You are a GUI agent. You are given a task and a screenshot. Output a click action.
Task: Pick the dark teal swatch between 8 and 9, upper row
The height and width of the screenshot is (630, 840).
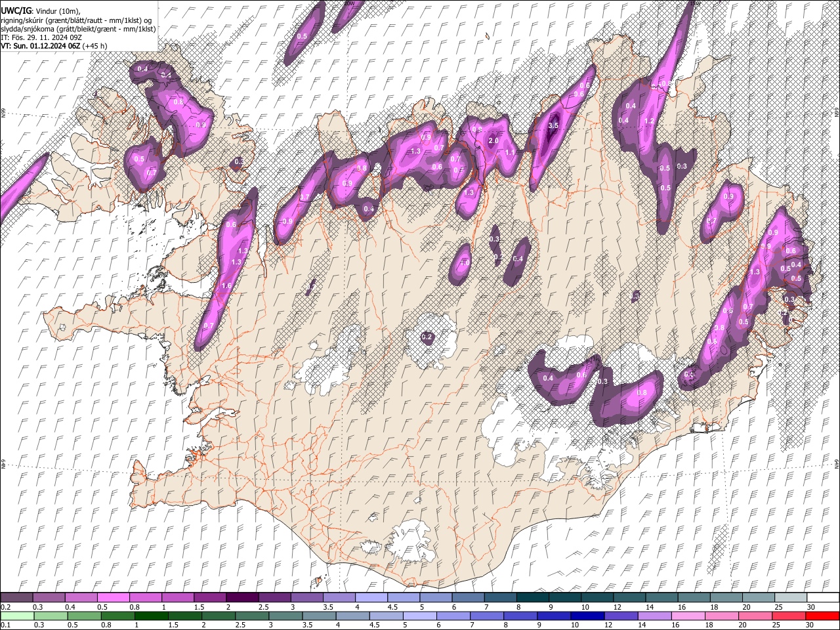532,598
